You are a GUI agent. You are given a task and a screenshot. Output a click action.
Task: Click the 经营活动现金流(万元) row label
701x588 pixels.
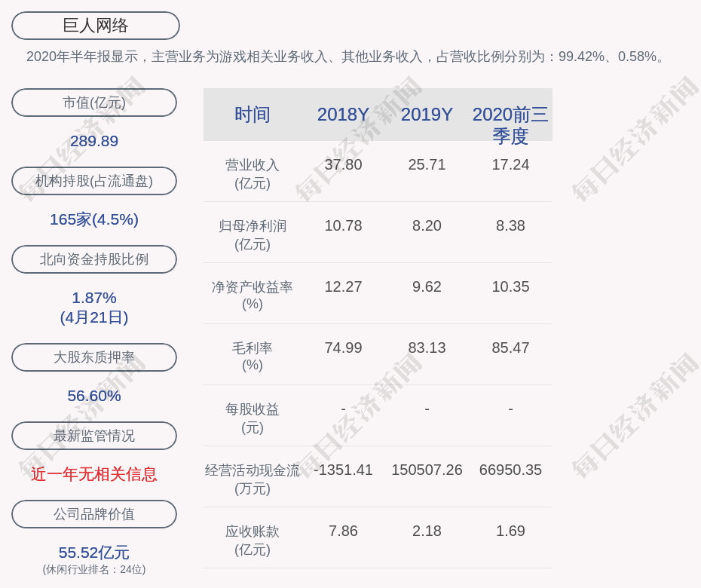pyautogui.click(x=253, y=479)
